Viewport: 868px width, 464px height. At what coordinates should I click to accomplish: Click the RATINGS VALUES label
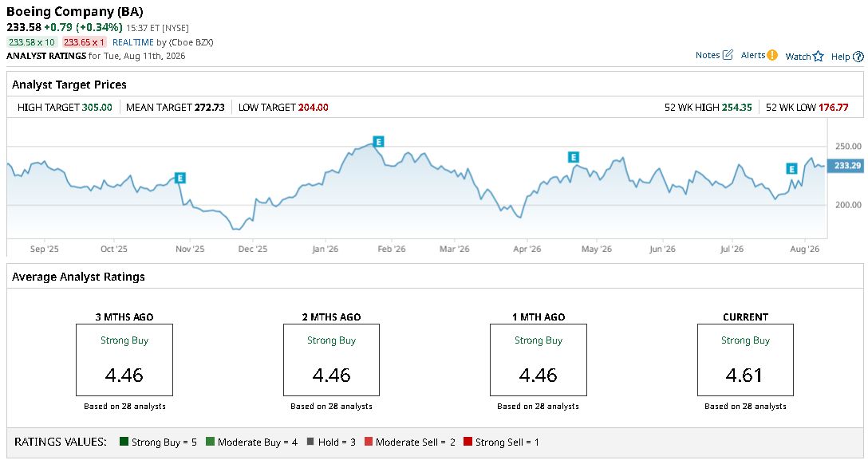(61, 442)
